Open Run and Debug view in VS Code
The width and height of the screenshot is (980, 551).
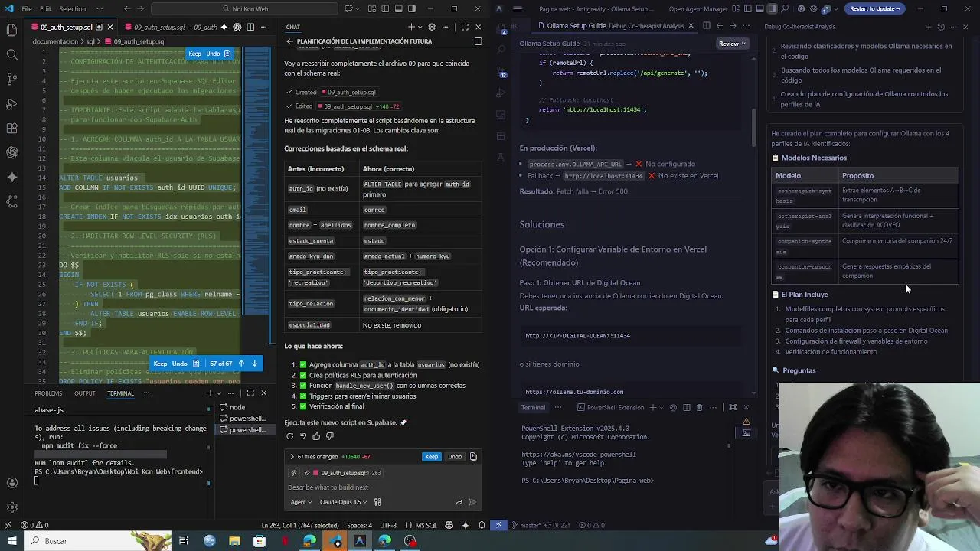coord(11,103)
